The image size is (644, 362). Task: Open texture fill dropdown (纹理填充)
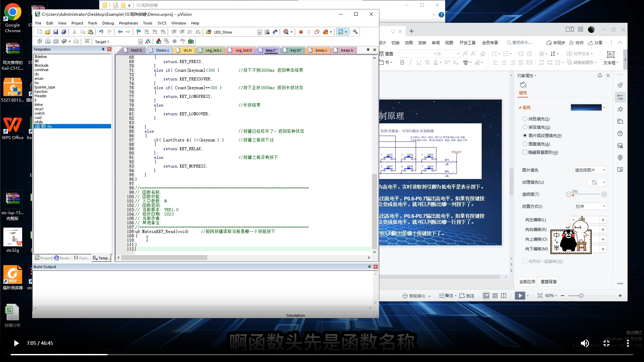[597, 182]
